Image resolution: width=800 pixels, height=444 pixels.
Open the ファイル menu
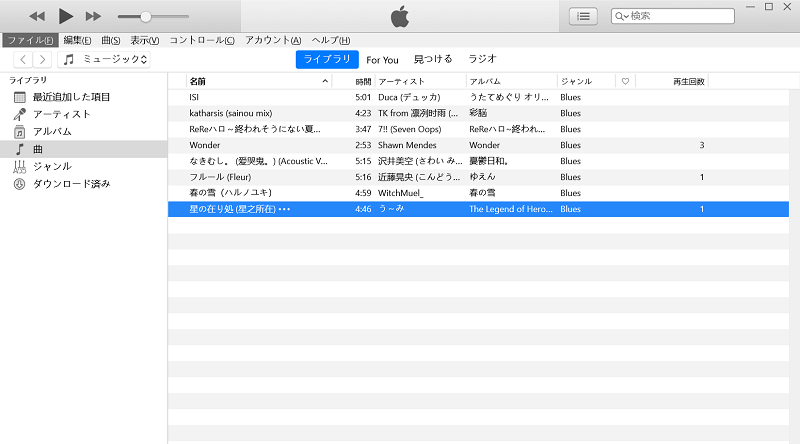point(30,40)
